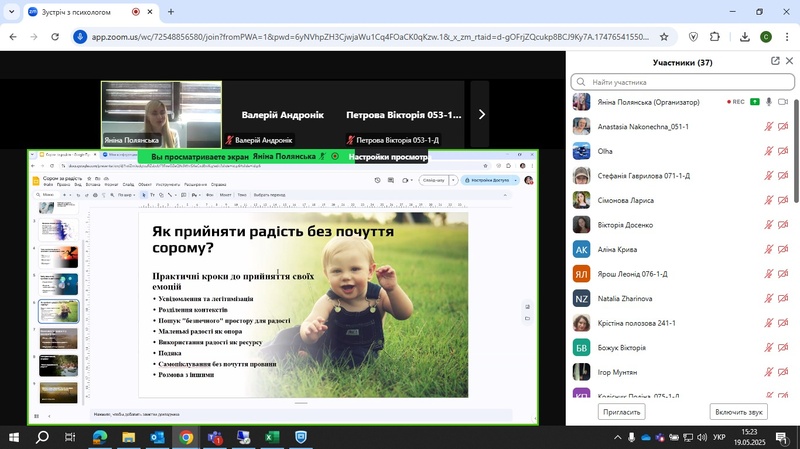800x449 pixels.
Task: Open Outlook from the taskbar
Action: point(157,437)
